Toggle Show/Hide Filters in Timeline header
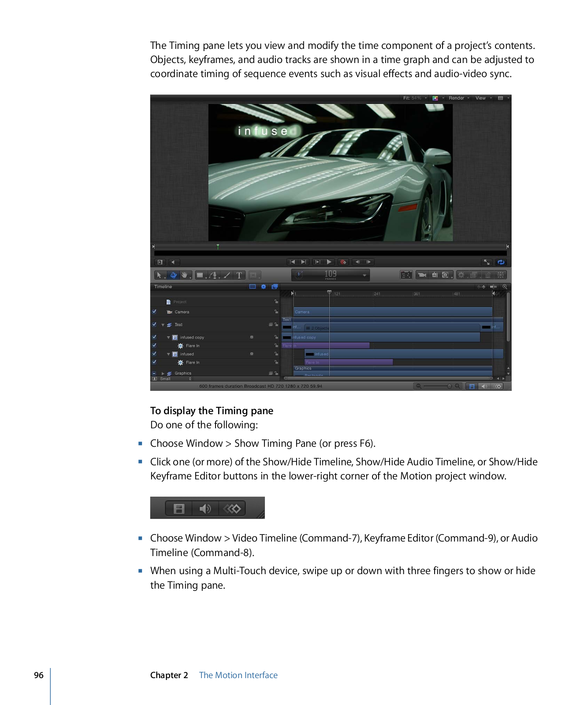Screen dimensions: 588x705 (x=275, y=286)
